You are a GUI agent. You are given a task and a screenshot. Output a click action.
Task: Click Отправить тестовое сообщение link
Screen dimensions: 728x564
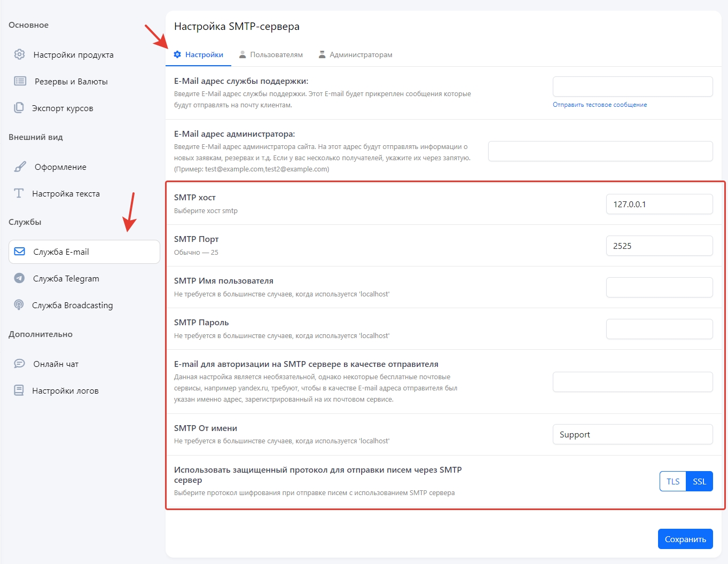(599, 105)
